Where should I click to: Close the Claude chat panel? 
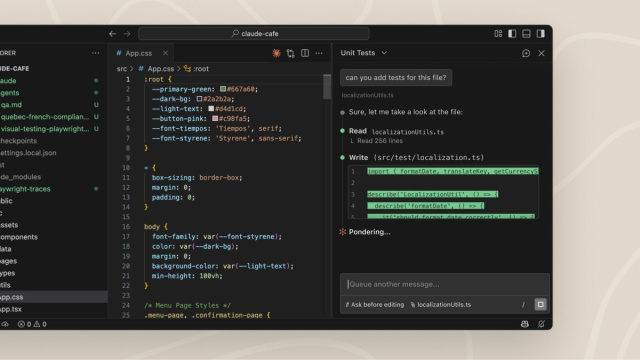(541, 53)
